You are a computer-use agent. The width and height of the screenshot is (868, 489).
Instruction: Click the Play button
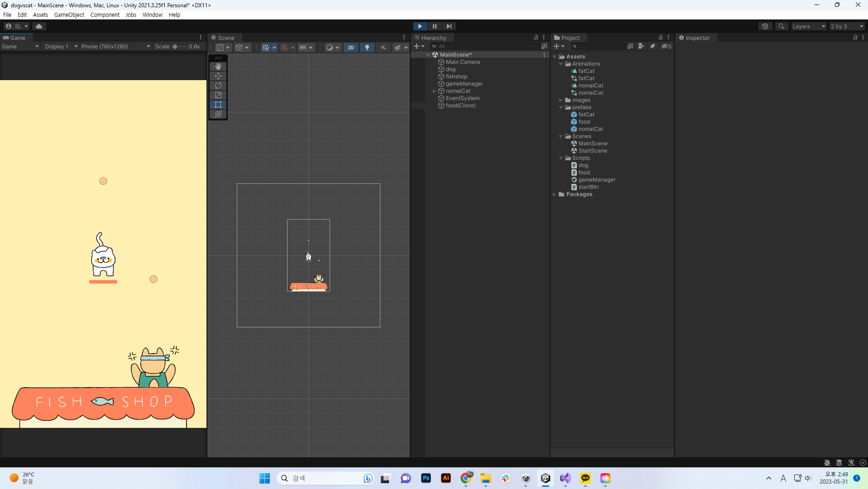click(420, 26)
